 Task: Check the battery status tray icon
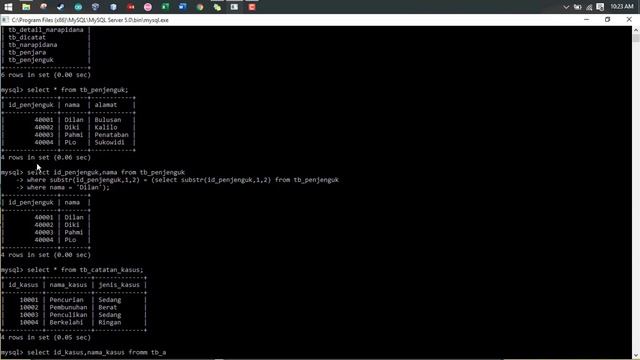(578, 7)
